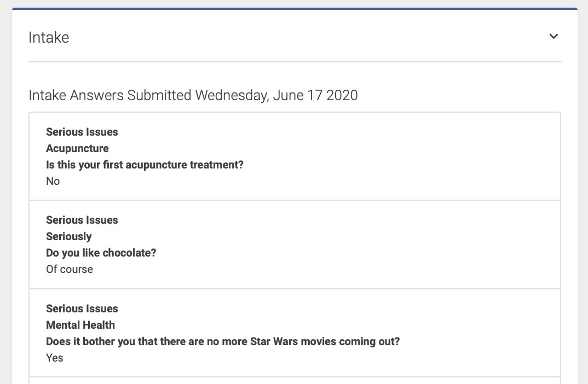Click the chocolate answer card

point(295,245)
